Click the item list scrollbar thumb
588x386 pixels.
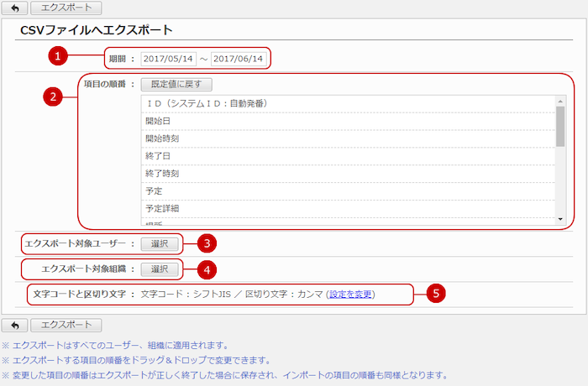(x=560, y=126)
